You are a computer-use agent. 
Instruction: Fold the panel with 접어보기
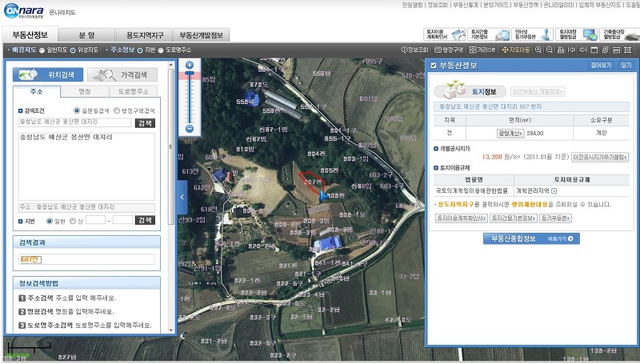pos(601,65)
